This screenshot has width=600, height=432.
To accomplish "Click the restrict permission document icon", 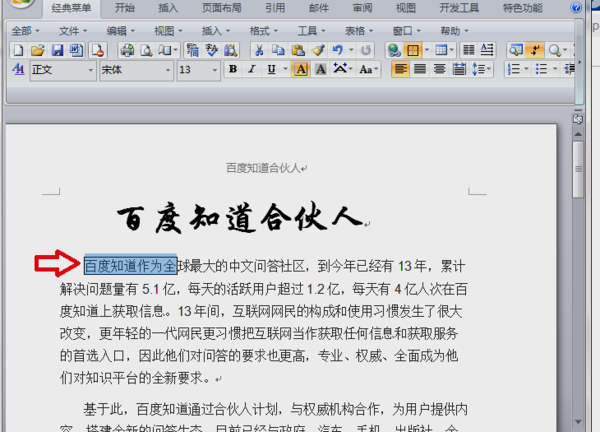I will pos(98,50).
